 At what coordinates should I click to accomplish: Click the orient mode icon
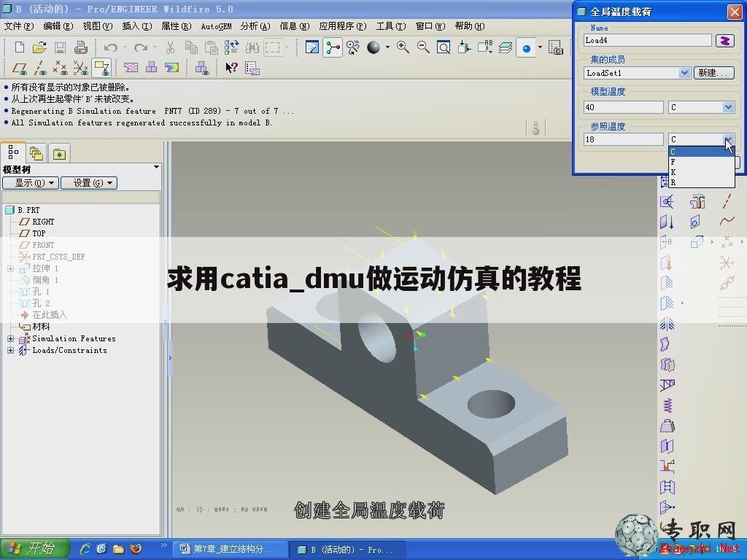(353, 47)
